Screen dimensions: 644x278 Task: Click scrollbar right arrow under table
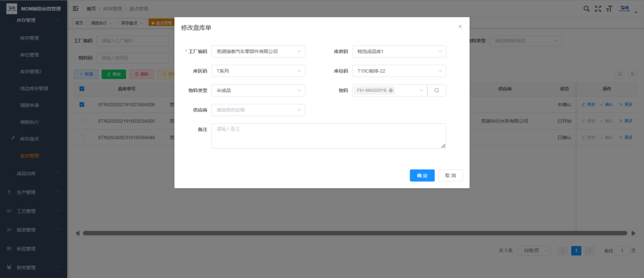[634, 233]
